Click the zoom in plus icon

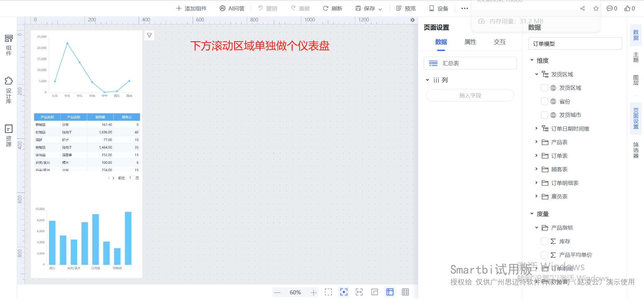(313, 293)
